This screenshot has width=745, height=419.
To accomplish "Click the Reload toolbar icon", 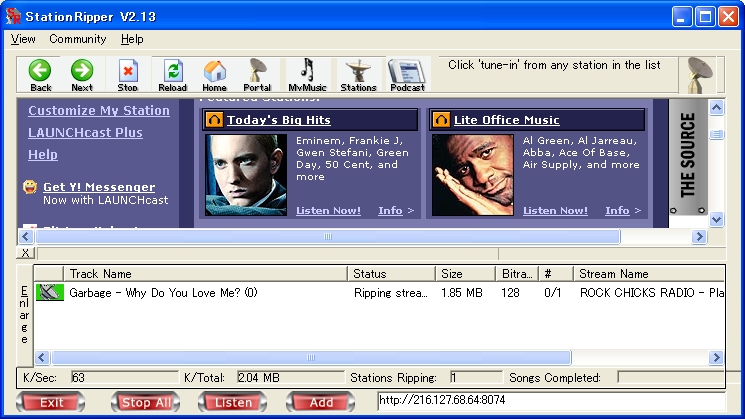I will 172,75.
